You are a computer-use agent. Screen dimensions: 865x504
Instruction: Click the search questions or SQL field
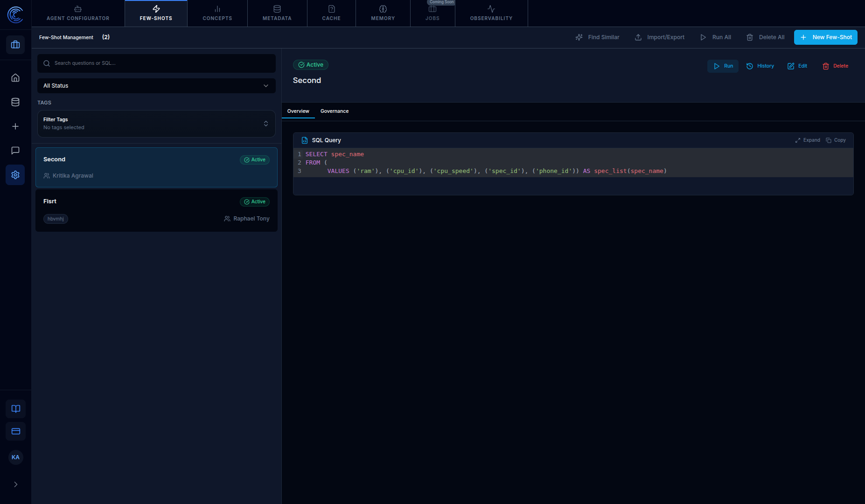[156, 63]
